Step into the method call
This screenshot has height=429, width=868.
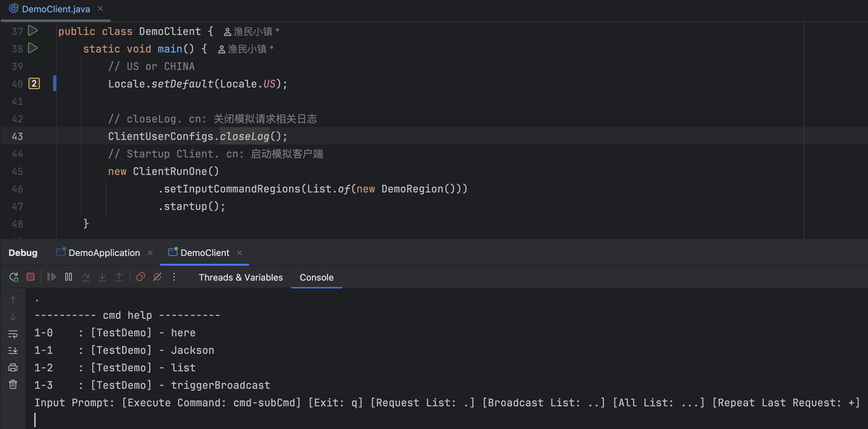click(102, 277)
